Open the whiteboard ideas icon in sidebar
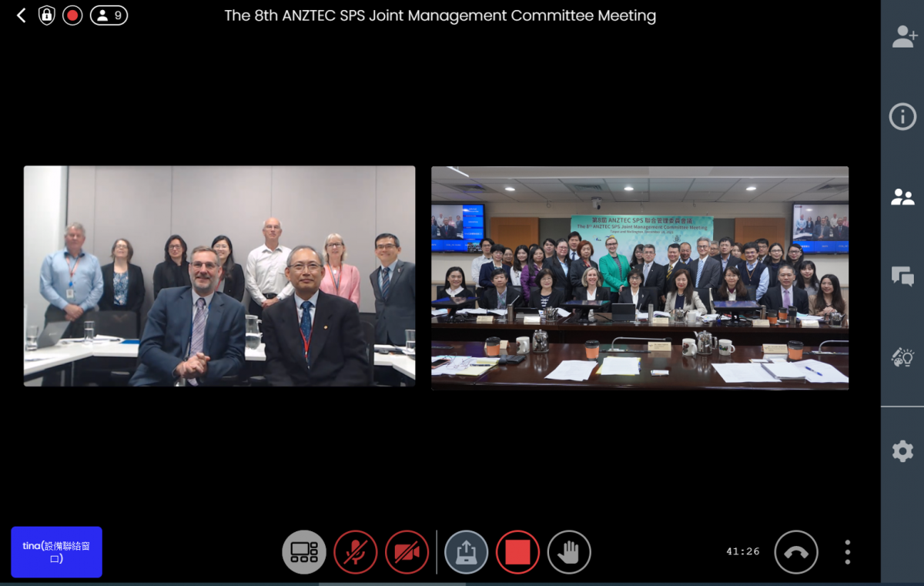This screenshot has height=586, width=924. tap(902, 357)
